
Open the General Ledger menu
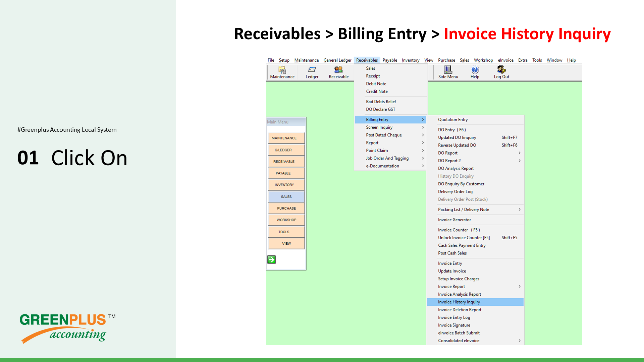coord(337,60)
